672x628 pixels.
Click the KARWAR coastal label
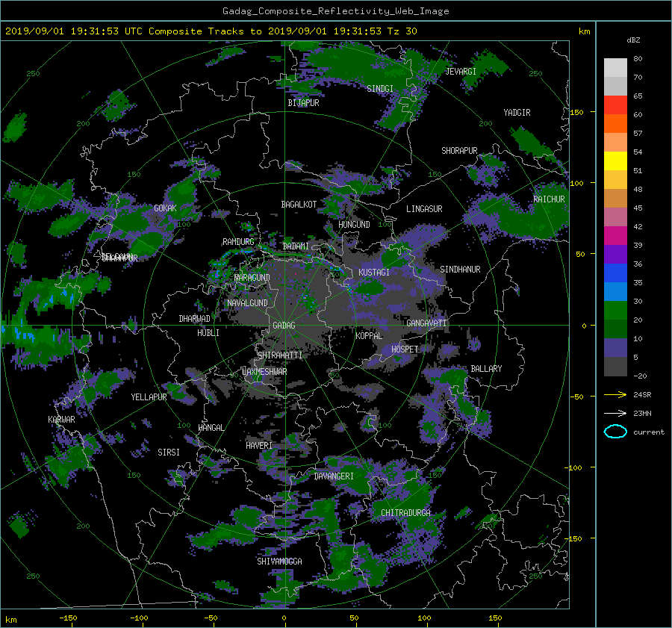point(61,419)
